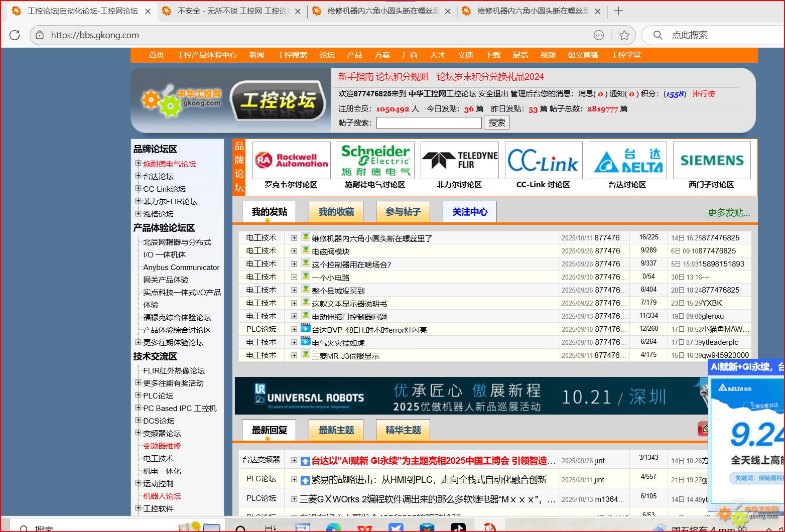Switch to the 最新主题 tab

(x=336, y=430)
